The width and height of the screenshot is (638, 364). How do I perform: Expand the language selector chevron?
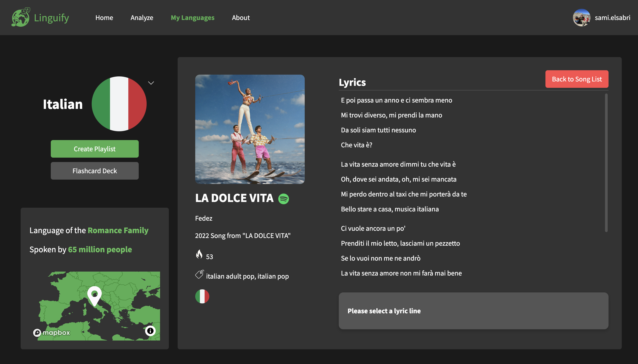click(x=151, y=83)
